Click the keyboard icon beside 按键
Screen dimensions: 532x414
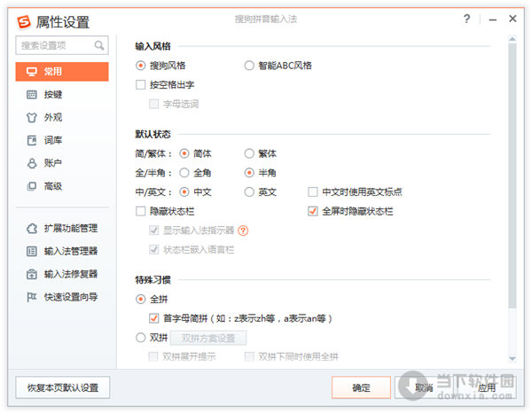pyautogui.click(x=32, y=94)
